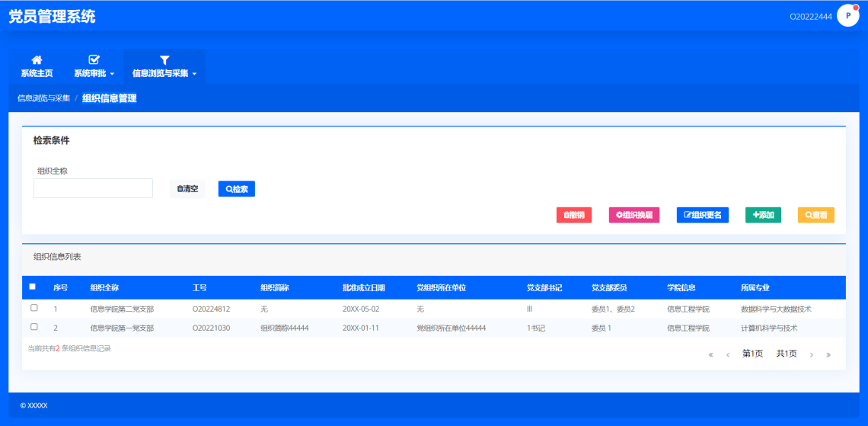868x426 pixels.
Task: Click the cell 委员1、委员2
Action: pos(613,309)
